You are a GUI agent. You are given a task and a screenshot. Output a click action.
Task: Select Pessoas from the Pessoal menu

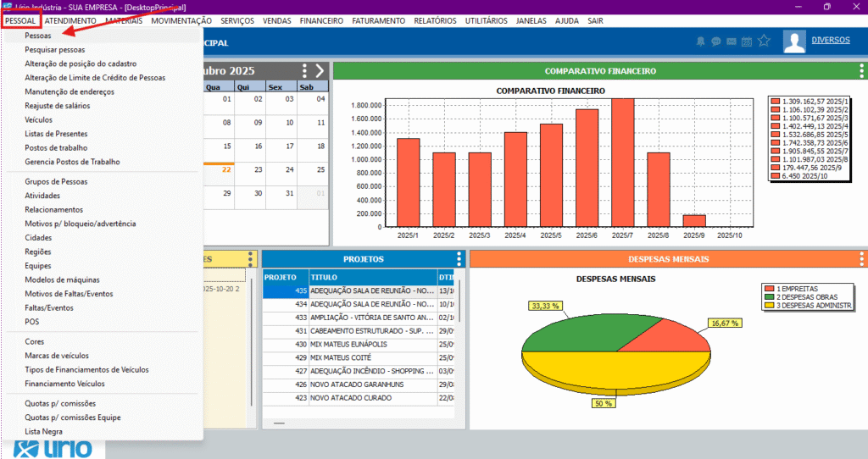[x=38, y=36]
